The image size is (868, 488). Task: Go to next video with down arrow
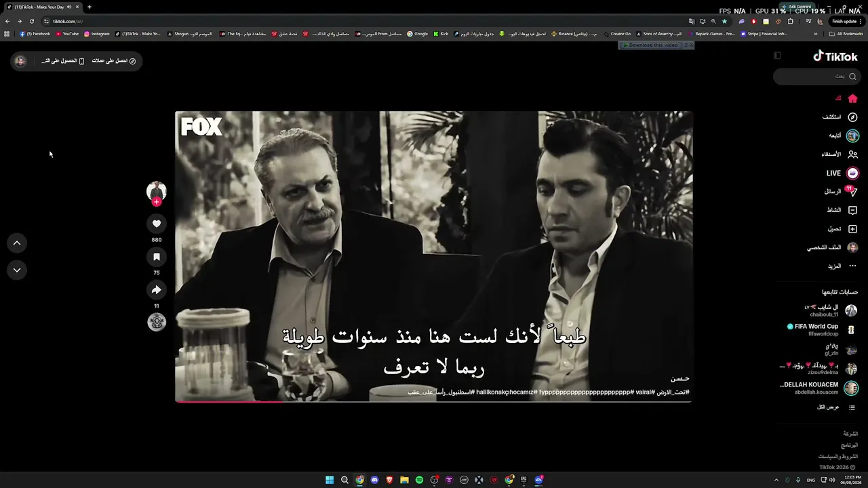coord(17,270)
